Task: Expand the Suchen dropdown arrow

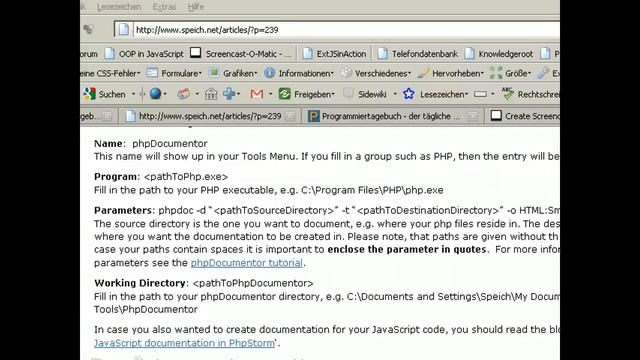Action: [133, 94]
